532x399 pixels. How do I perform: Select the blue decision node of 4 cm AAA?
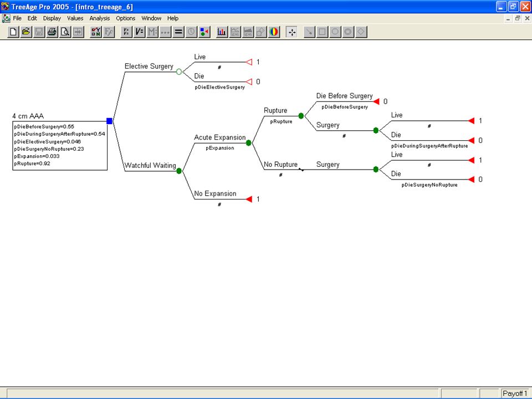click(109, 121)
